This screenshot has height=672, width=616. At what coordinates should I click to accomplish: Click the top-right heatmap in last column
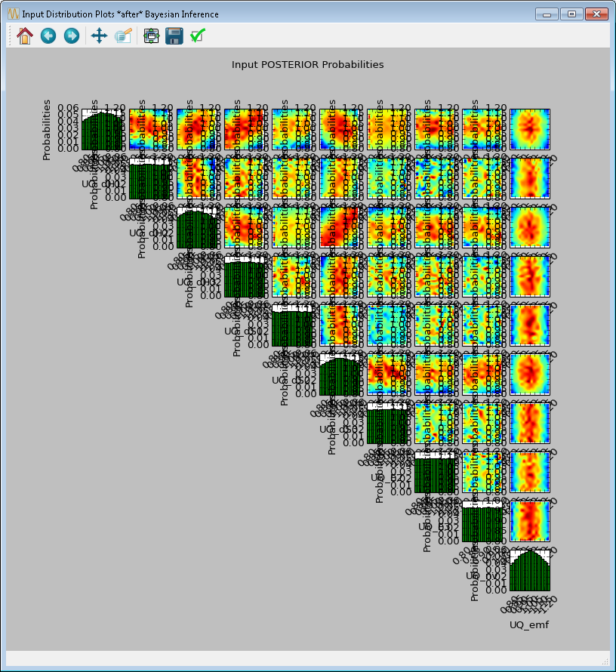pos(529,129)
